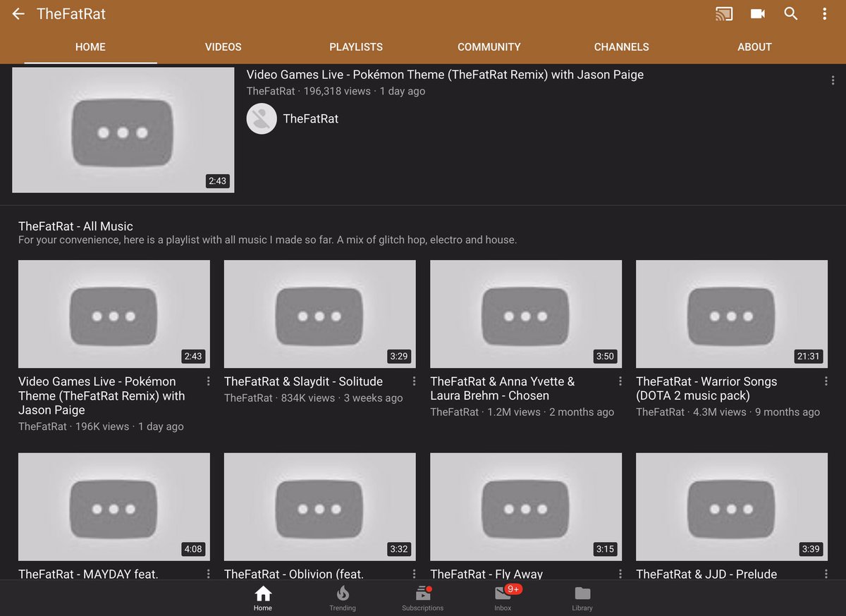Tap '196,318 views · 1 day ago' text
Image resolution: width=846 pixels, height=616 pixels.
pyautogui.click(x=364, y=91)
